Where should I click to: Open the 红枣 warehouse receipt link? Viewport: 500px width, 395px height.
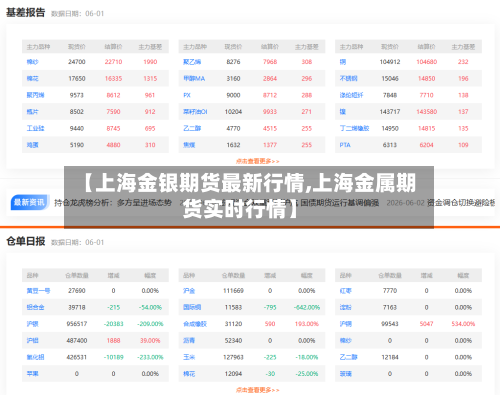[345, 291]
